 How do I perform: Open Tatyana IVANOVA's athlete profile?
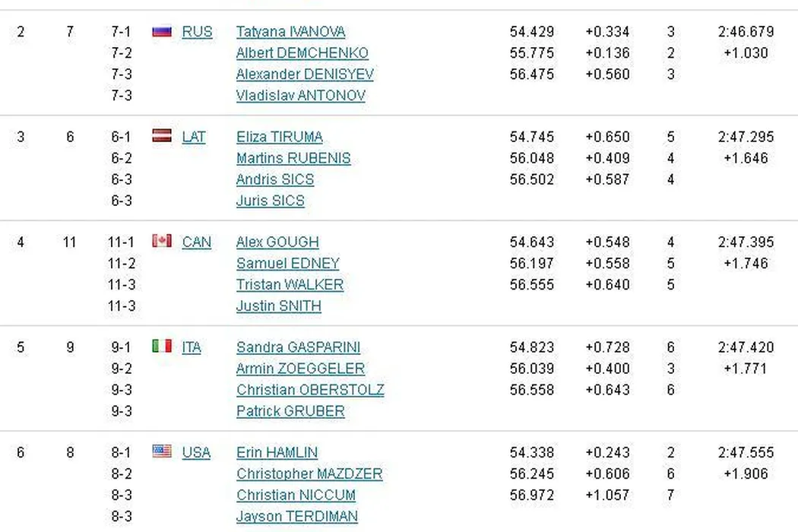click(290, 32)
